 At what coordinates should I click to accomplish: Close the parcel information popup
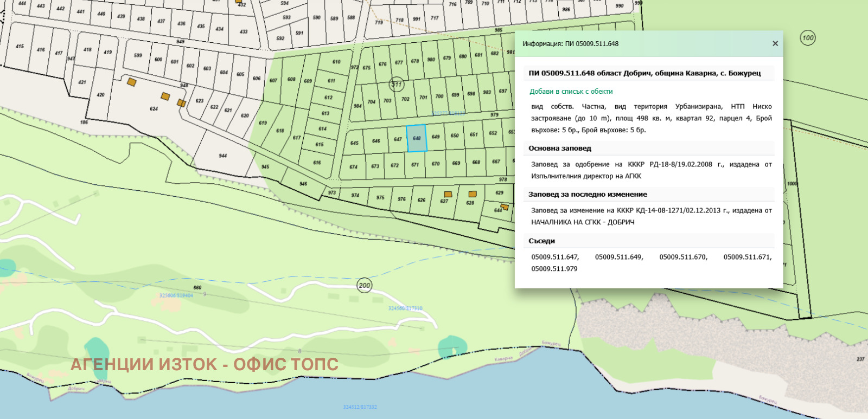775,43
